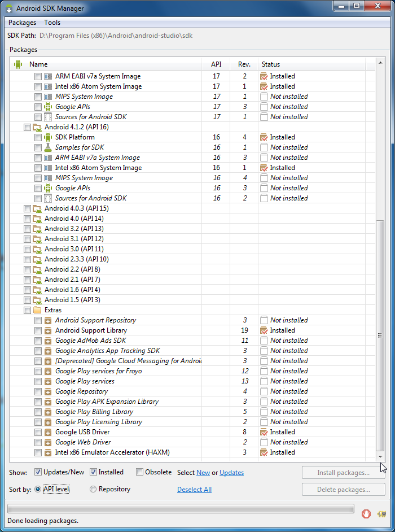Click the red stop icon in status bar
This screenshot has width=395, height=532.
pyautogui.click(x=366, y=514)
